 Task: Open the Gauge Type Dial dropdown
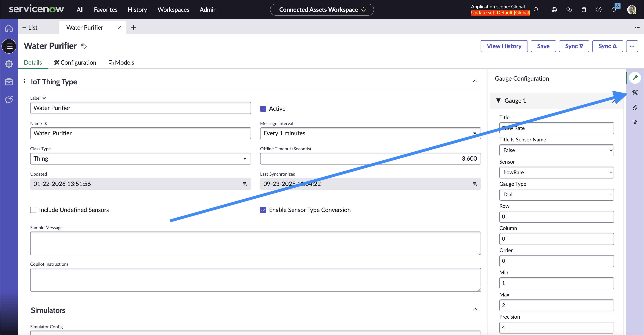556,195
